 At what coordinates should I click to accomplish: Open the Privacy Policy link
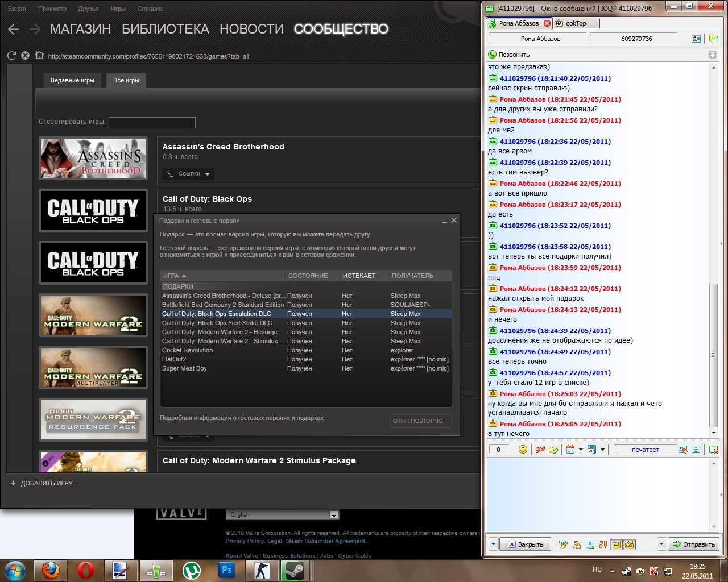coord(243,541)
